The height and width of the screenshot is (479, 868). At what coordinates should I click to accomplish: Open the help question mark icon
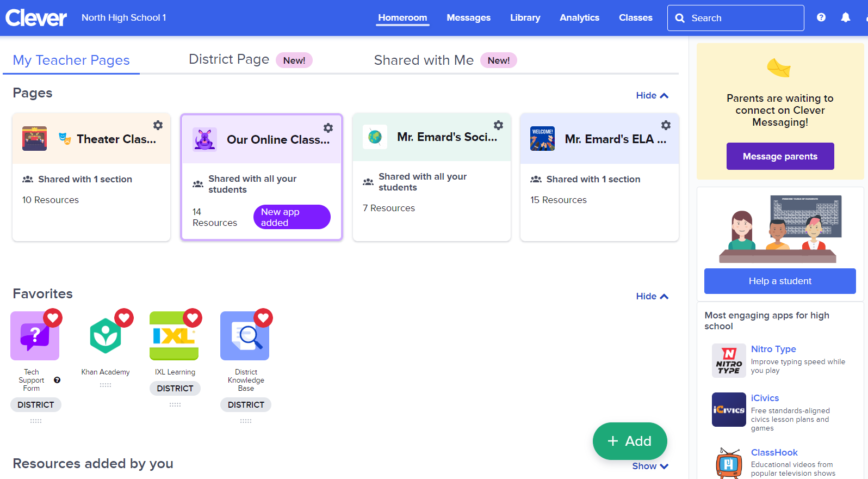821,17
